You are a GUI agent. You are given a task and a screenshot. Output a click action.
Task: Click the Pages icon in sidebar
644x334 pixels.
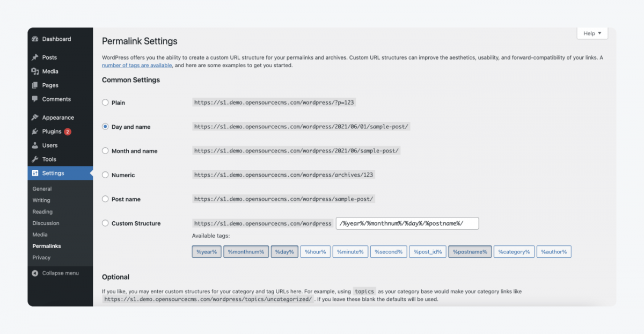coord(35,85)
